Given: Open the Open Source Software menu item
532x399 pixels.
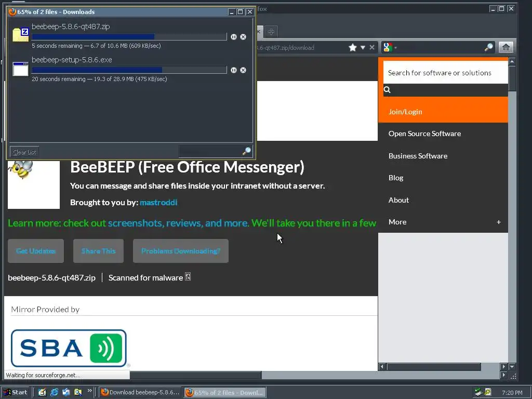Looking at the screenshot, I should [425, 134].
